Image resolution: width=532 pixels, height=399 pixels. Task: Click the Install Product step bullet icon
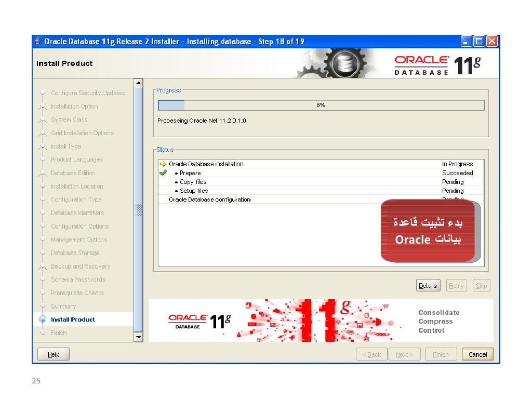[x=43, y=320]
